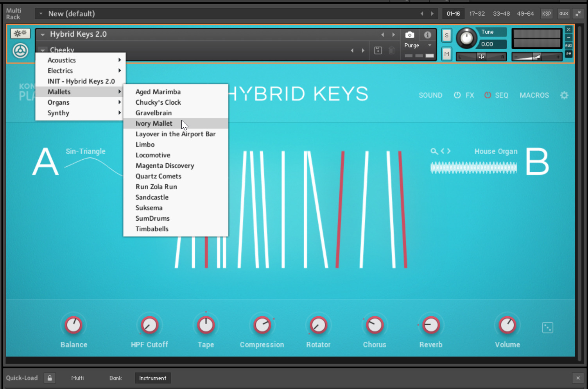Lock the Quick-Load browser
The image size is (588, 389).
(x=50, y=378)
